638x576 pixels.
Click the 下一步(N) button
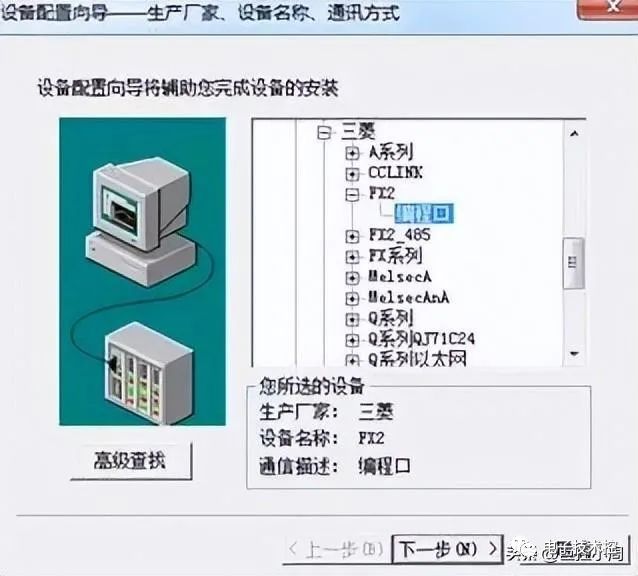(x=447, y=549)
